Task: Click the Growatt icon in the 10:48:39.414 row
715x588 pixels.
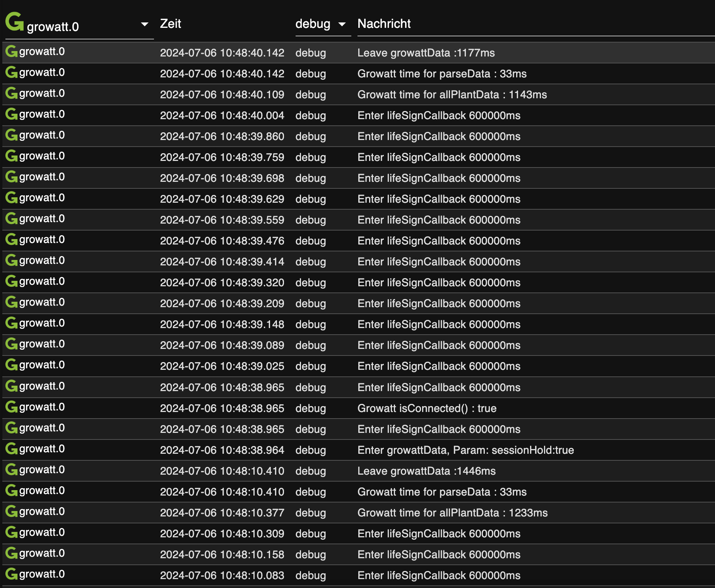Action: [12, 260]
